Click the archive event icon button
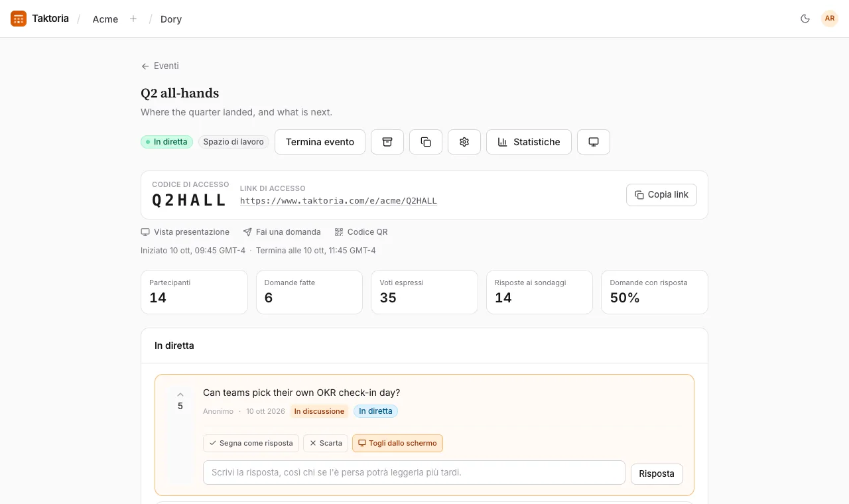Viewport: 849px width, 504px height. (387, 142)
